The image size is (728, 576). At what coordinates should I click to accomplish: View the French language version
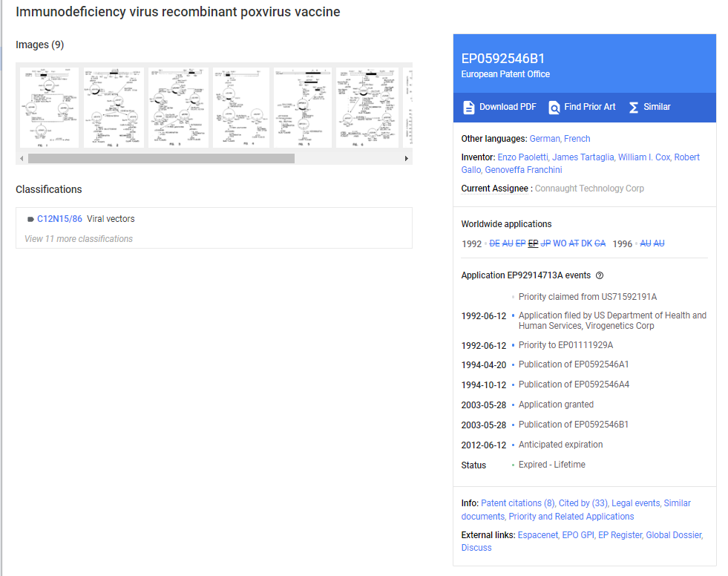tap(577, 139)
